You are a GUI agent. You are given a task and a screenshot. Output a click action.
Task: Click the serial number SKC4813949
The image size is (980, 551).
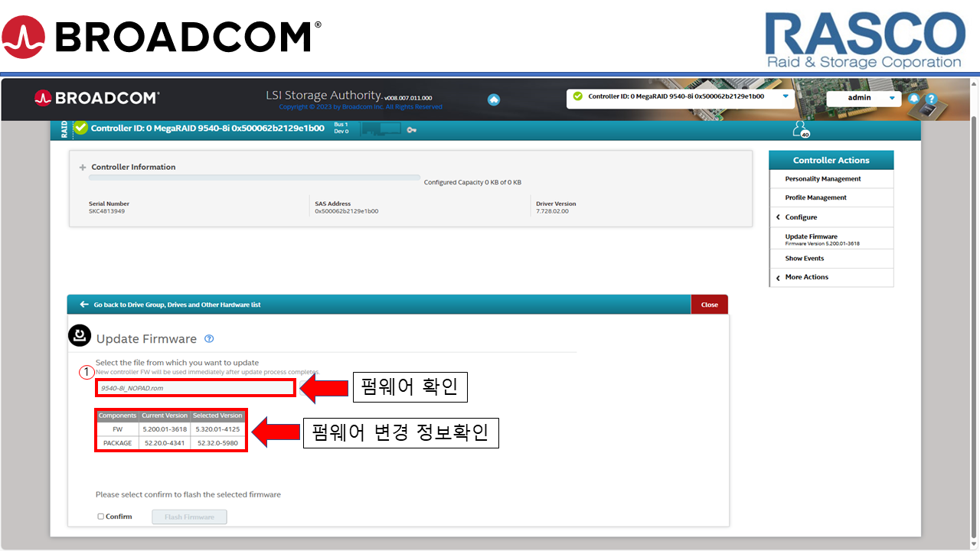pos(106,211)
